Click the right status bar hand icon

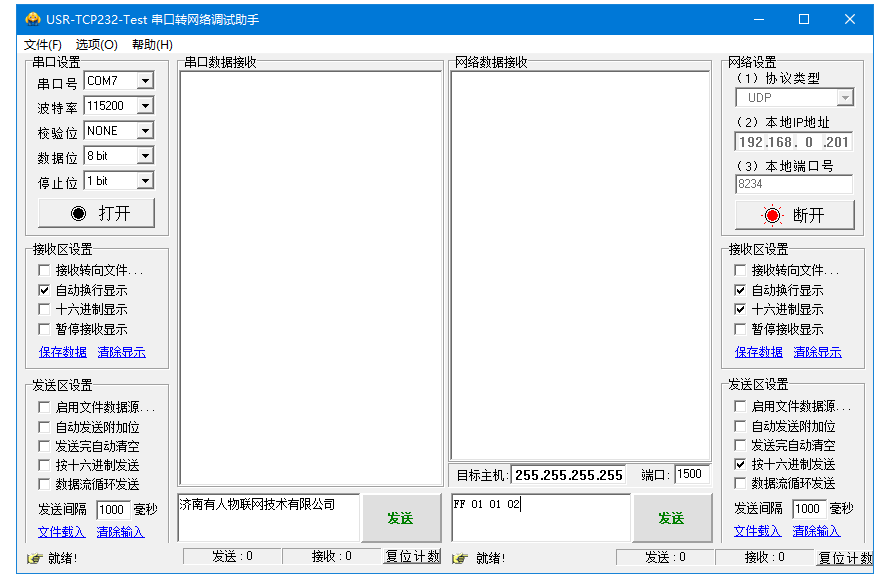[460, 558]
